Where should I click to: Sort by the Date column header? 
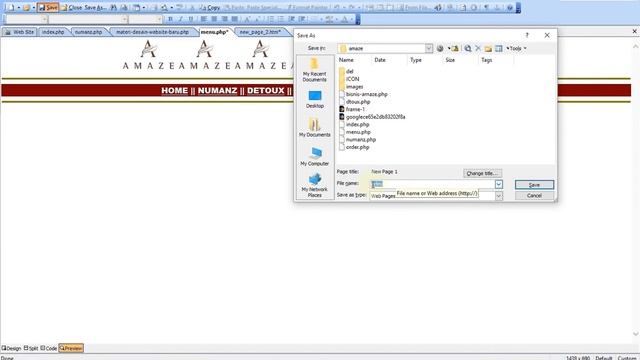(x=380, y=60)
